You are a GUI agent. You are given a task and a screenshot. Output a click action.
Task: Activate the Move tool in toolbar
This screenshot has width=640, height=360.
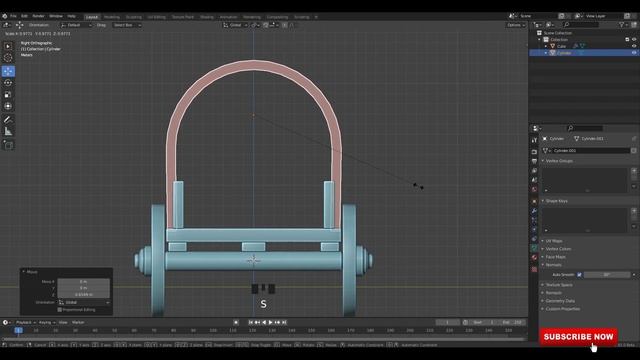8,71
